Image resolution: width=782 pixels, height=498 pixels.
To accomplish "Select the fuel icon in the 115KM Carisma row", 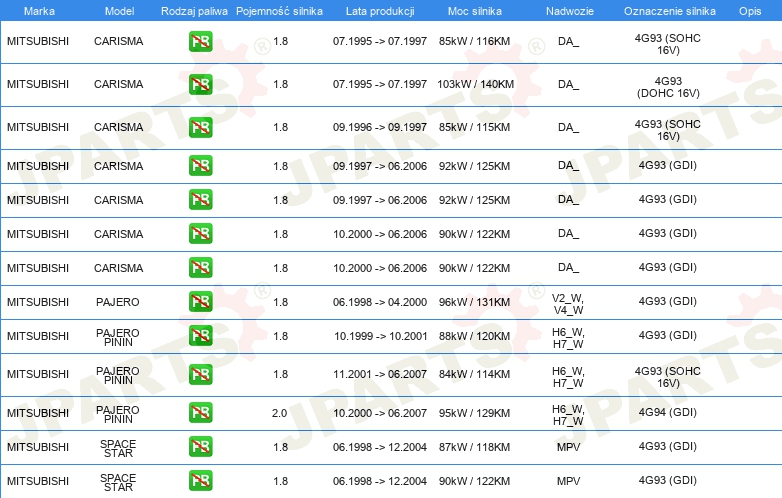I will (200, 127).
